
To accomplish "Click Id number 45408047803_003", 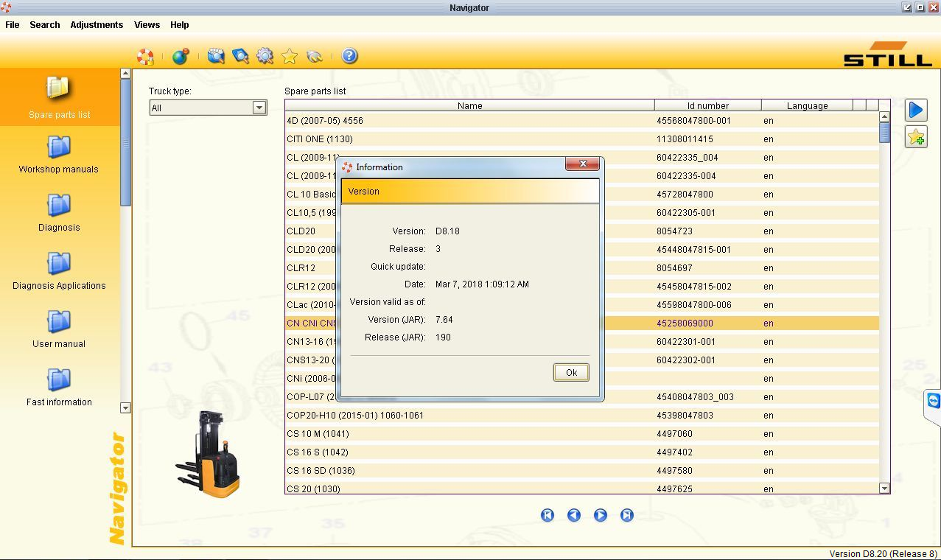I will click(695, 396).
